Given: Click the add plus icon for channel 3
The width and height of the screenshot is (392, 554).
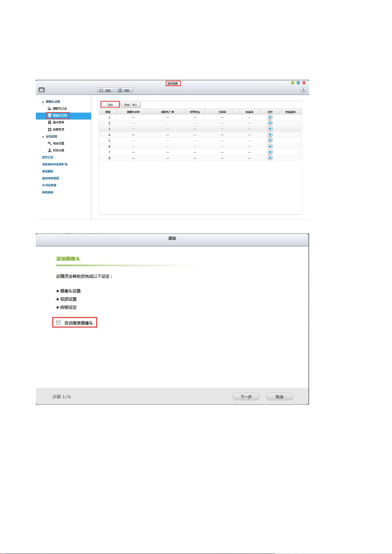Looking at the screenshot, I should click(x=270, y=129).
